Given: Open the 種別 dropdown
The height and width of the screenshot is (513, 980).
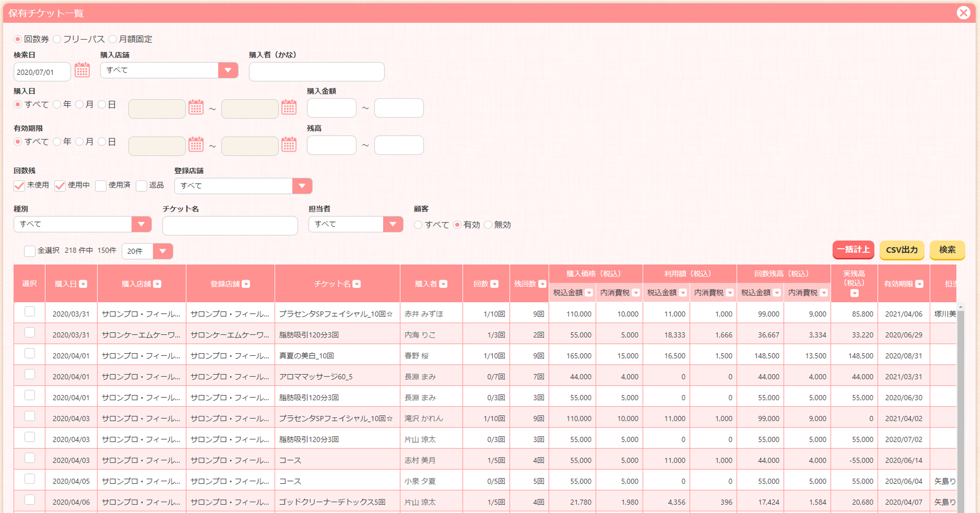Looking at the screenshot, I should pos(82,224).
